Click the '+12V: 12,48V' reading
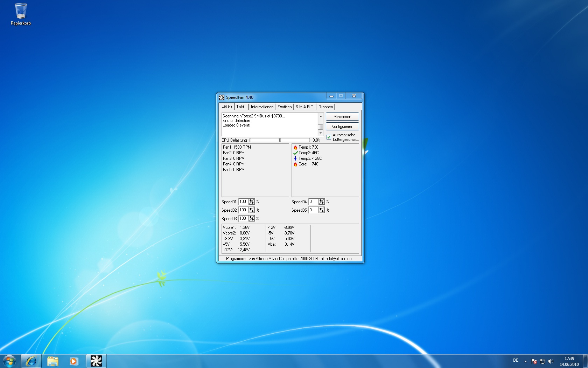 [x=236, y=250]
